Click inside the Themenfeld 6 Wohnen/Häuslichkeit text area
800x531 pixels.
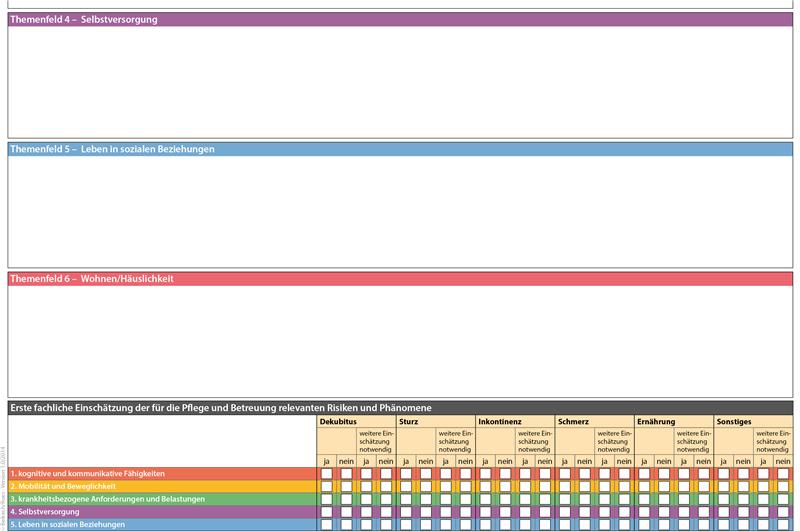pyautogui.click(x=400, y=340)
